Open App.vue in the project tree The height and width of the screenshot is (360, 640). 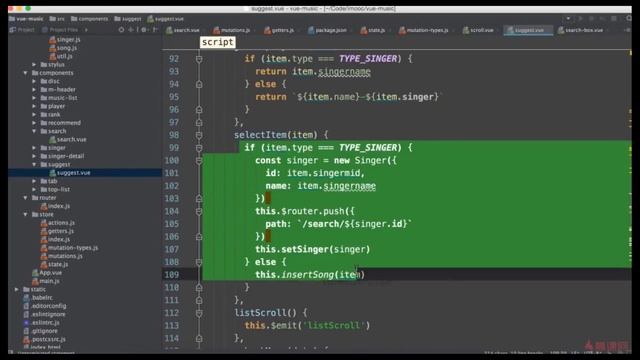47,273
